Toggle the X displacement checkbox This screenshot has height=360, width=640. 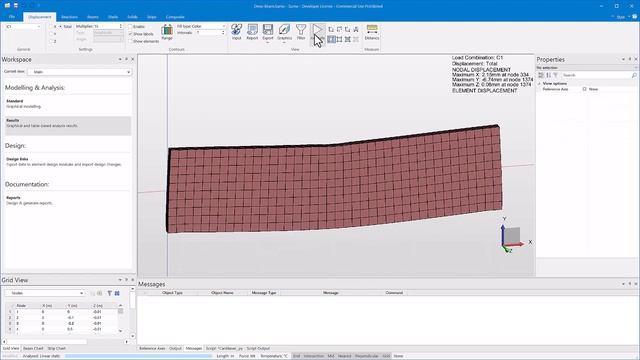click(x=51, y=27)
